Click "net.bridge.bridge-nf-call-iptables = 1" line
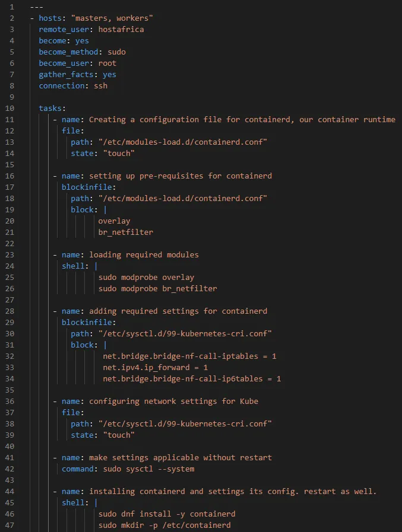Image resolution: width=402 pixels, height=532 pixels. (189, 356)
